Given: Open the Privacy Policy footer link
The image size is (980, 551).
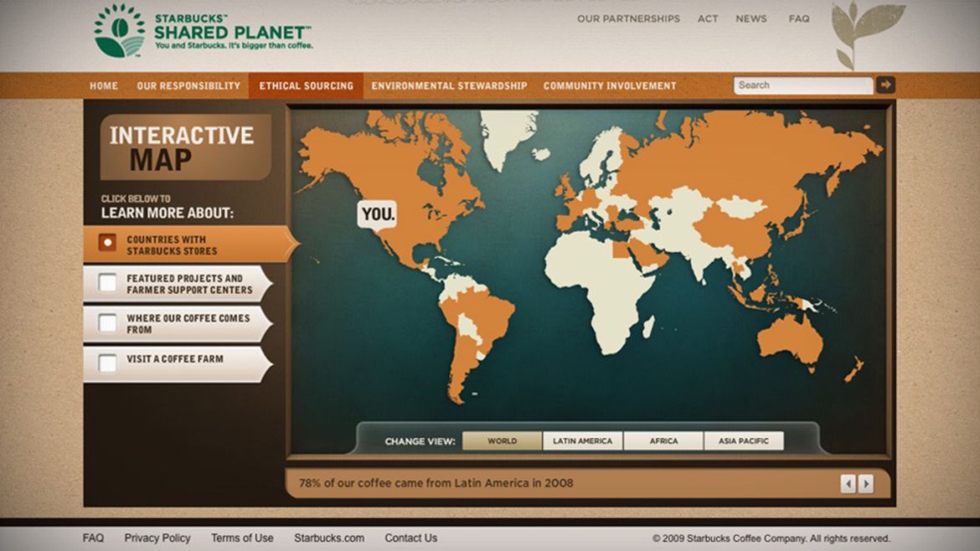Looking at the screenshot, I should click(157, 538).
